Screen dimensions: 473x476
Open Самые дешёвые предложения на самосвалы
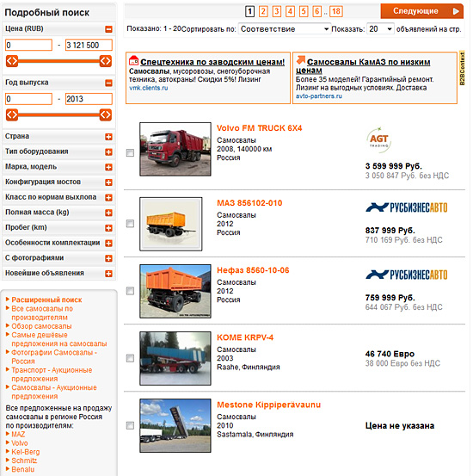[59, 339]
